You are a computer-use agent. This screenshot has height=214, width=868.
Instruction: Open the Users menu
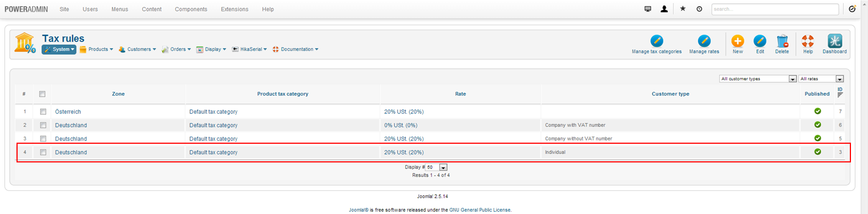tap(90, 9)
